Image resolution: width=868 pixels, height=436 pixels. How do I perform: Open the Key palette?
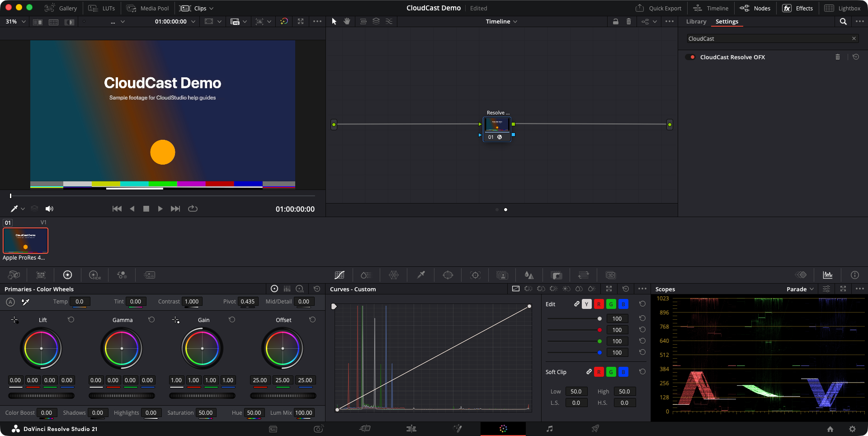[557, 275]
